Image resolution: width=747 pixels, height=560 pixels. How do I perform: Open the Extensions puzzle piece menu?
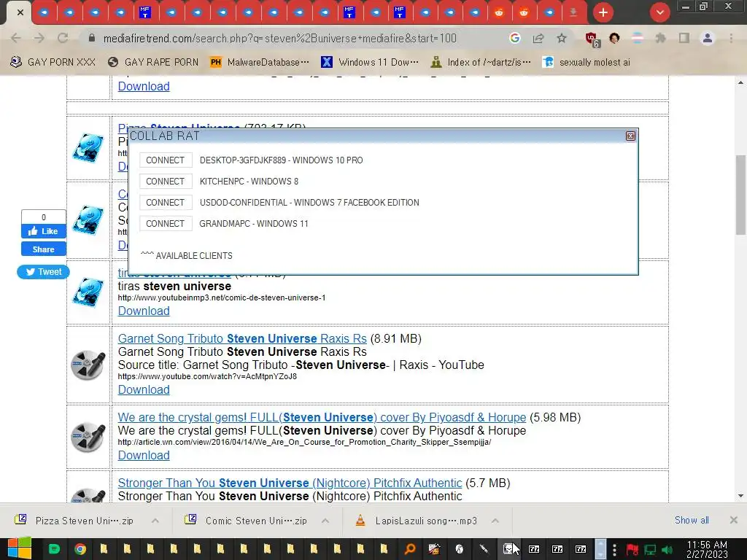tap(660, 38)
